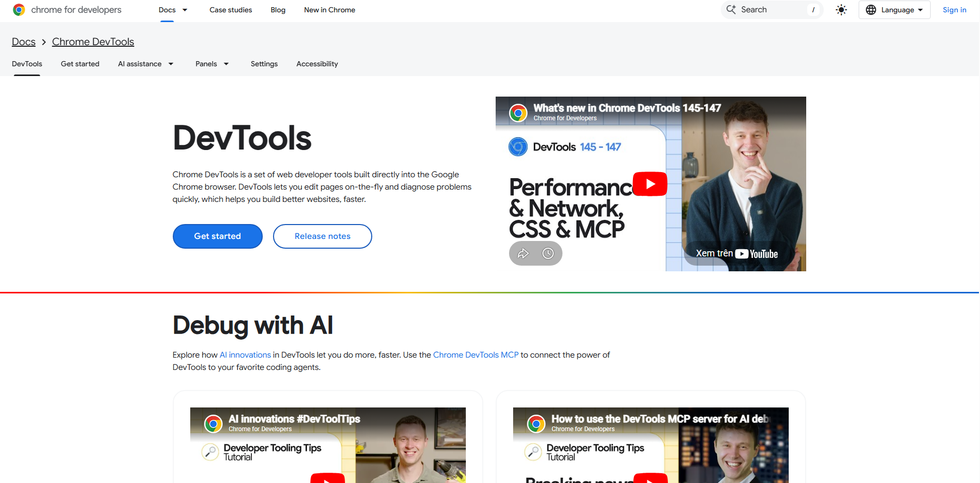
Task: Toggle light/dark theme with the sun icon
Action: tap(841, 10)
